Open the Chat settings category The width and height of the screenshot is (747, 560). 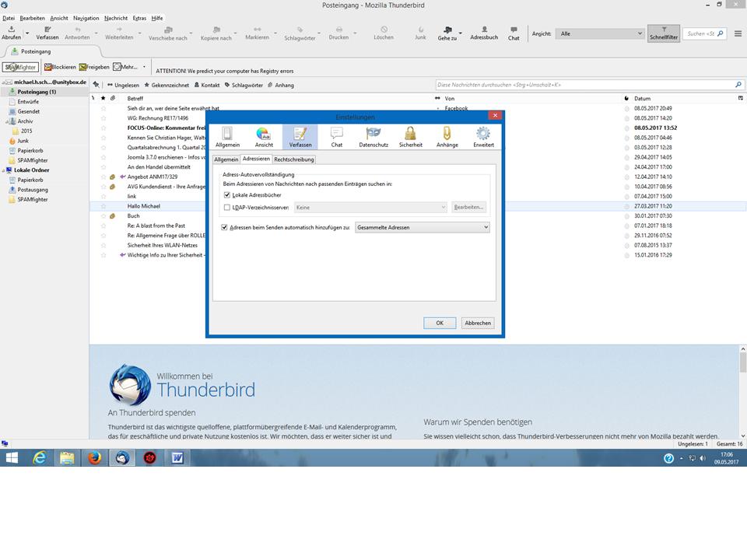(x=337, y=137)
